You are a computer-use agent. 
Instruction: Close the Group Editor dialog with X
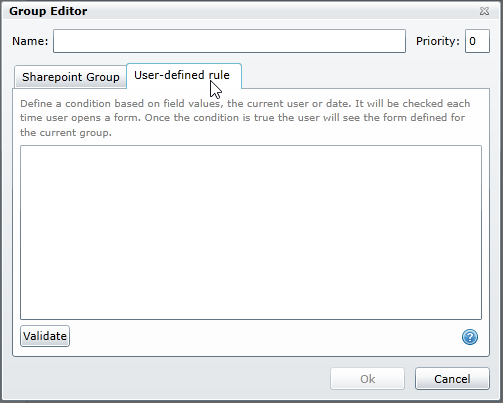tap(484, 11)
